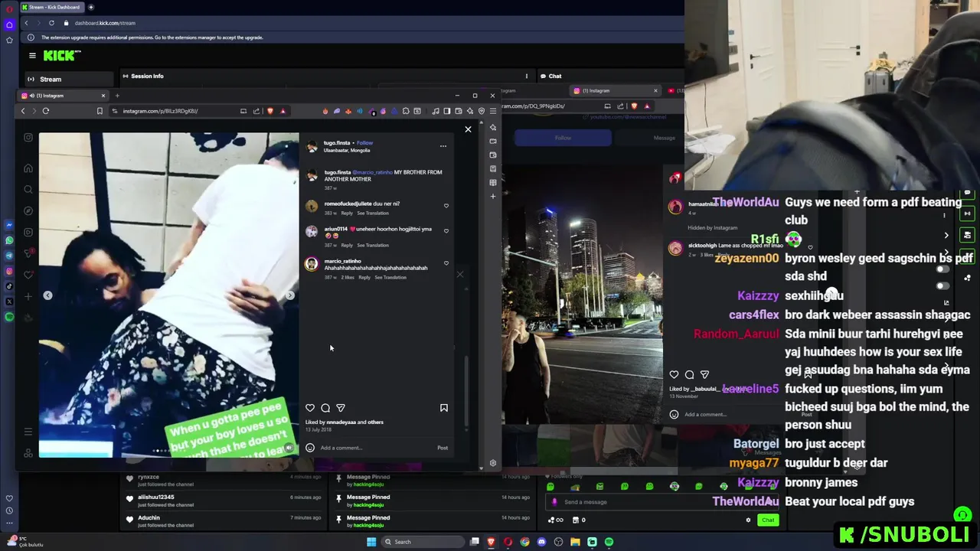Open tugo.finsta profile picture
This screenshot has width=980, height=551.
tap(312, 147)
